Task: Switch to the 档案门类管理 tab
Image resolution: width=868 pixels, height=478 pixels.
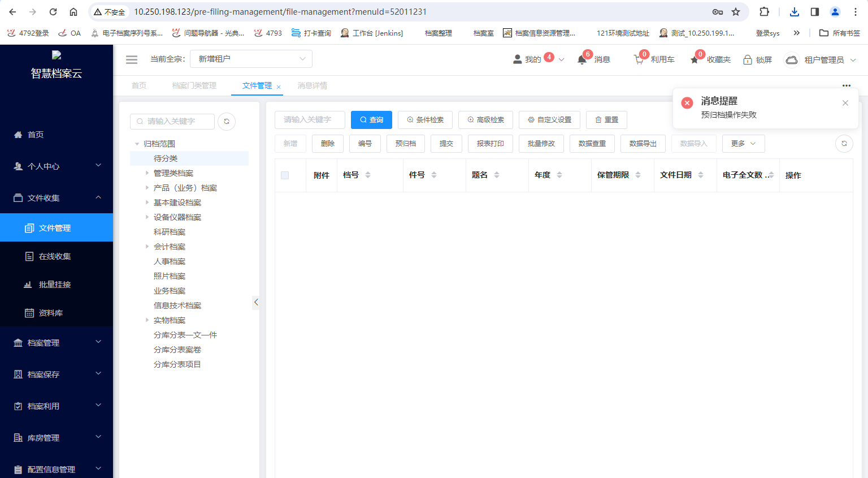Action: pos(194,86)
